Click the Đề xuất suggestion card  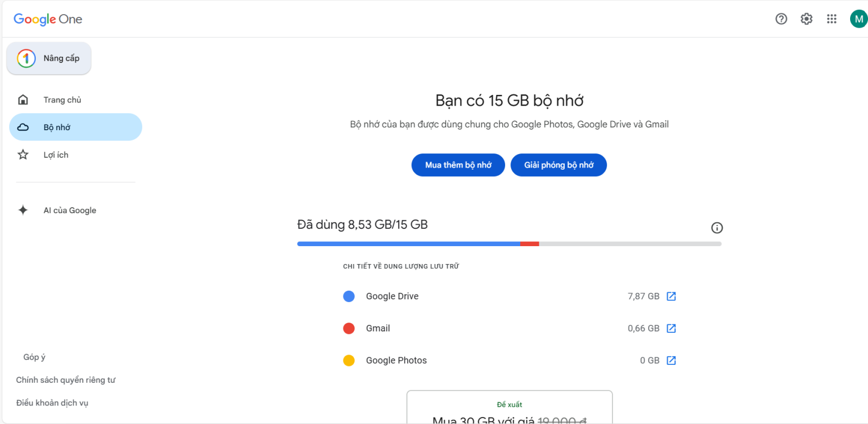(x=509, y=407)
